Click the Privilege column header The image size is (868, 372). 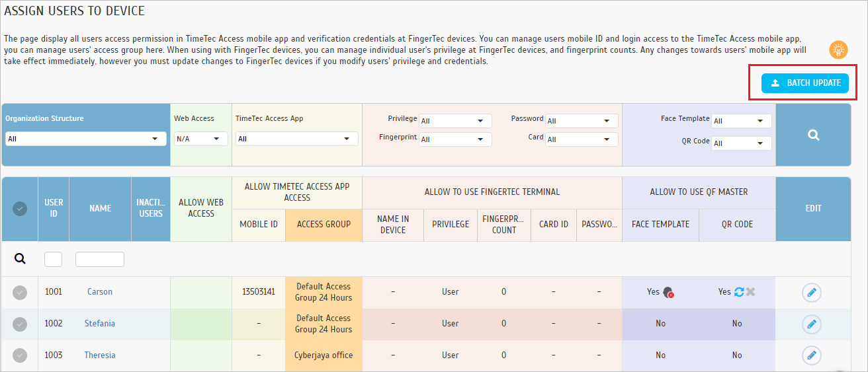click(451, 225)
